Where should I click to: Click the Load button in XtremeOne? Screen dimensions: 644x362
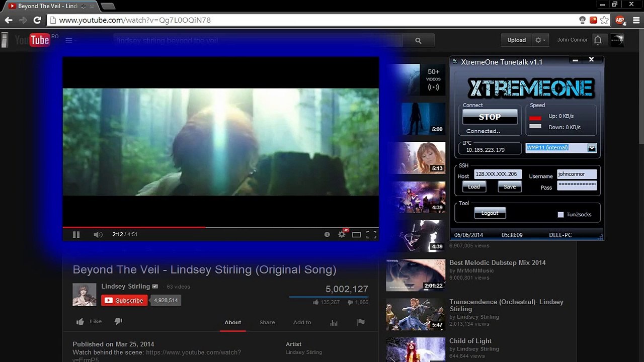coord(474,187)
